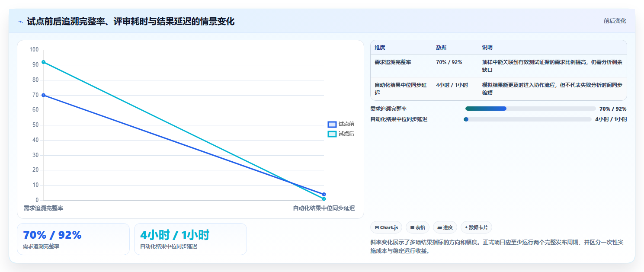Click the 70% / 92% value beside progress bar
Viewport: 644px width, 272px height.
pos(613,109)
